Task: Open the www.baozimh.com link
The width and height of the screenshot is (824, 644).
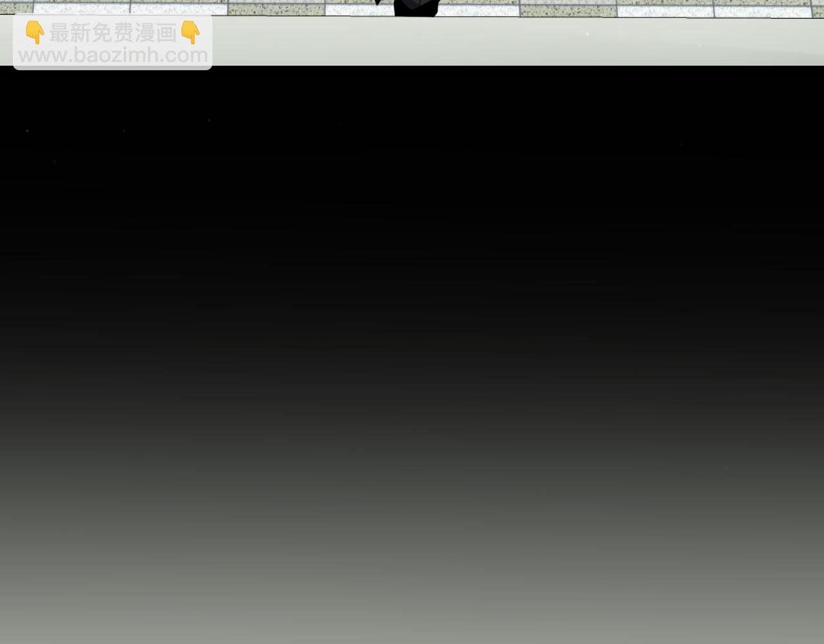Action: (113, 55)
